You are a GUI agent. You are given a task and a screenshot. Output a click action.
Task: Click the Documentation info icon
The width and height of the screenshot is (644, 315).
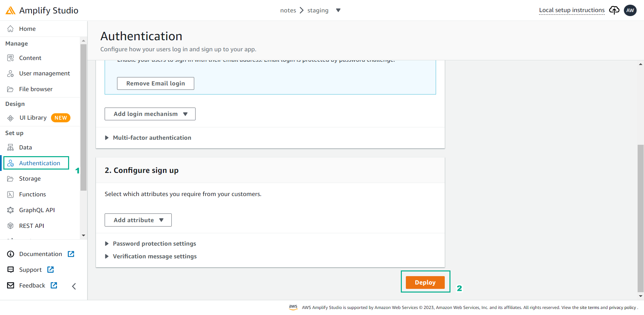[11, 254]
